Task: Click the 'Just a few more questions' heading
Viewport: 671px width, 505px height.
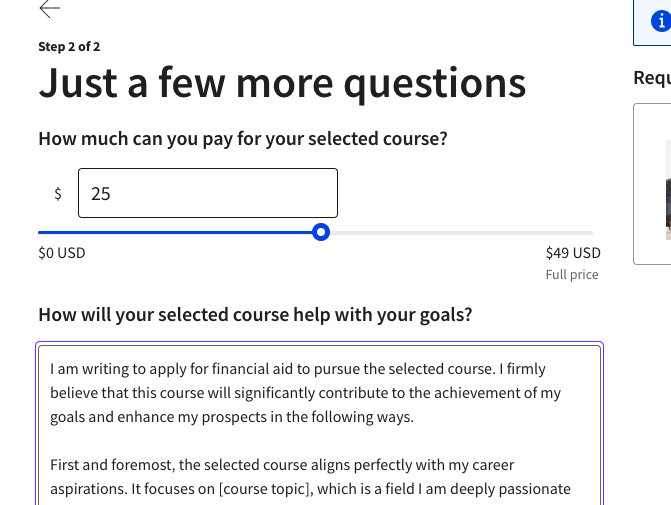Action: click(282, 83)
